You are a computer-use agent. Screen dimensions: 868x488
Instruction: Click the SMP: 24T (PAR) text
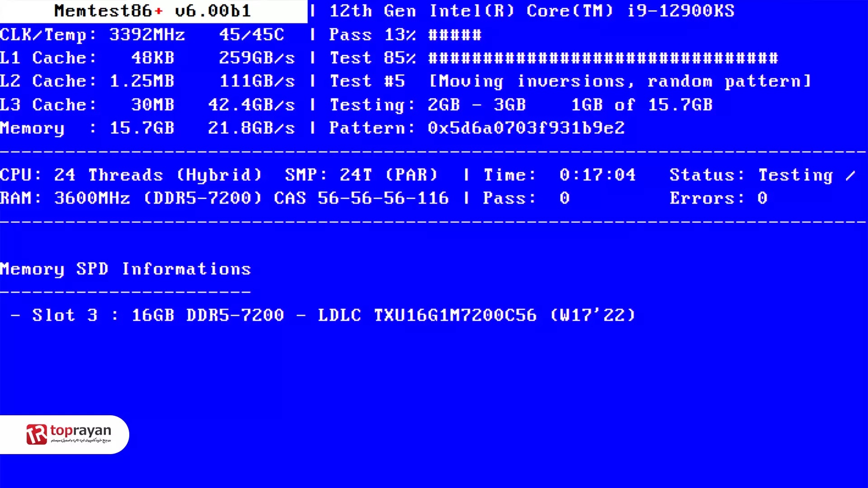(x=361, y=175)
